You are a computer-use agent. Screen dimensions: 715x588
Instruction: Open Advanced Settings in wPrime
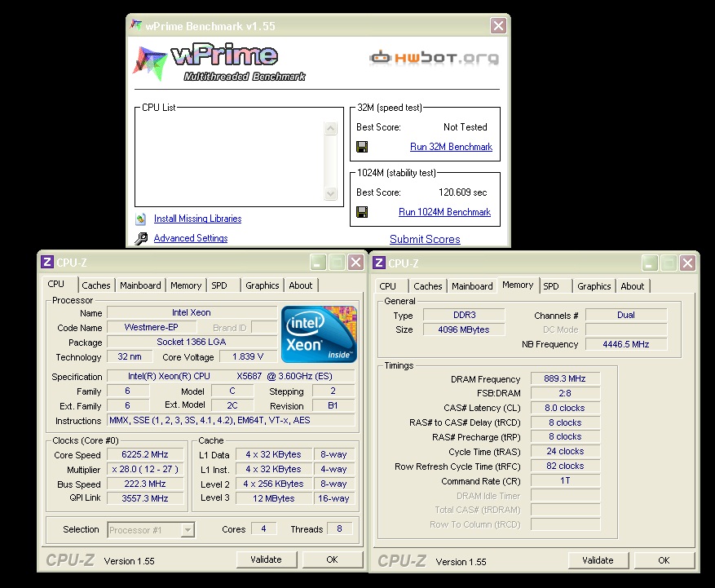click(191, 238)
